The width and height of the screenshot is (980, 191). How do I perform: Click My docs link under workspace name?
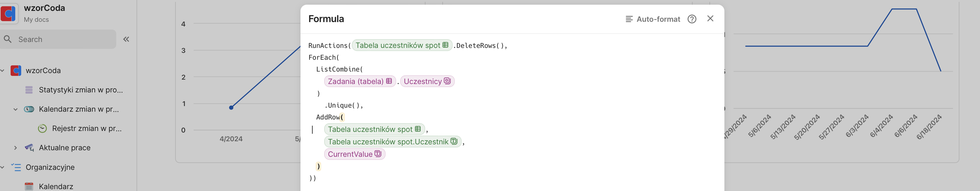36,19
